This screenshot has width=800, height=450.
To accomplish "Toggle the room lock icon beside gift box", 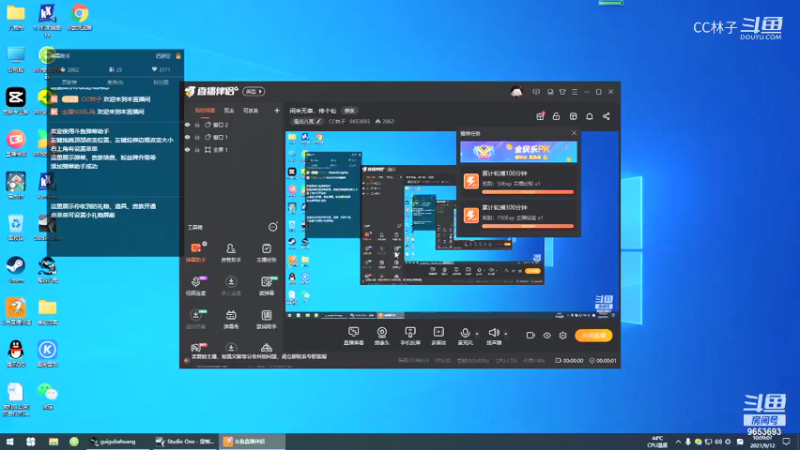I will pyautogui.click(x=556, y=116).
